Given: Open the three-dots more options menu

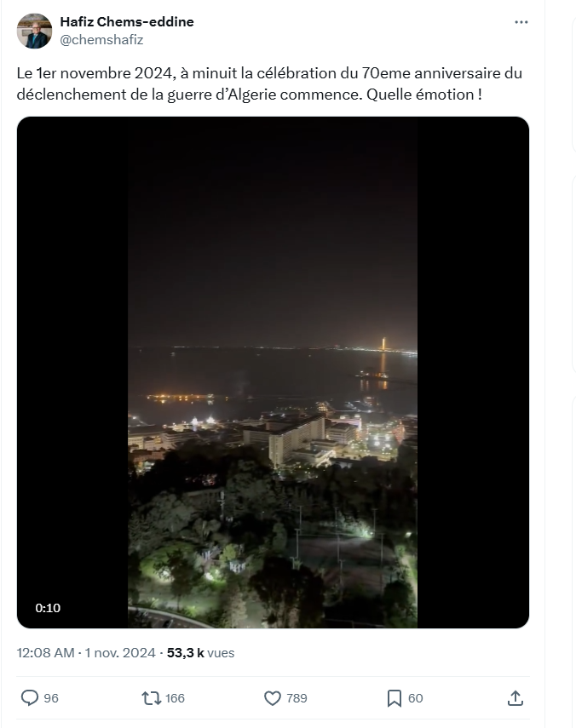Looking at the screenshot, I should point(521,22).
